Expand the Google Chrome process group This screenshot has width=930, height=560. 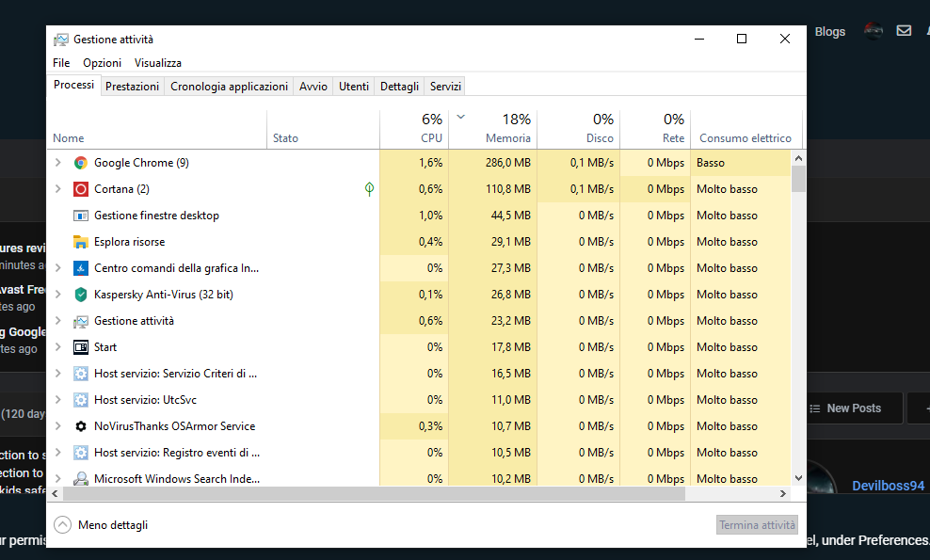(57, 163)
